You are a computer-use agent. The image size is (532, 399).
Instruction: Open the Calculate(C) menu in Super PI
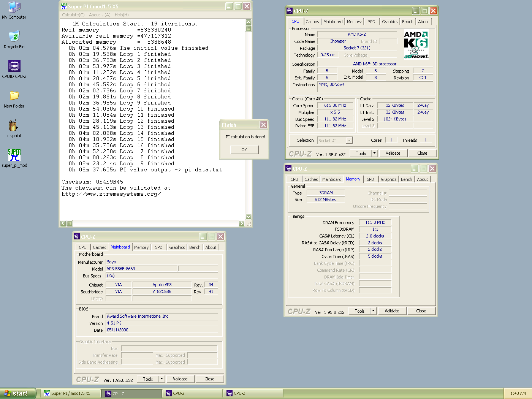[x=73, y=15]
